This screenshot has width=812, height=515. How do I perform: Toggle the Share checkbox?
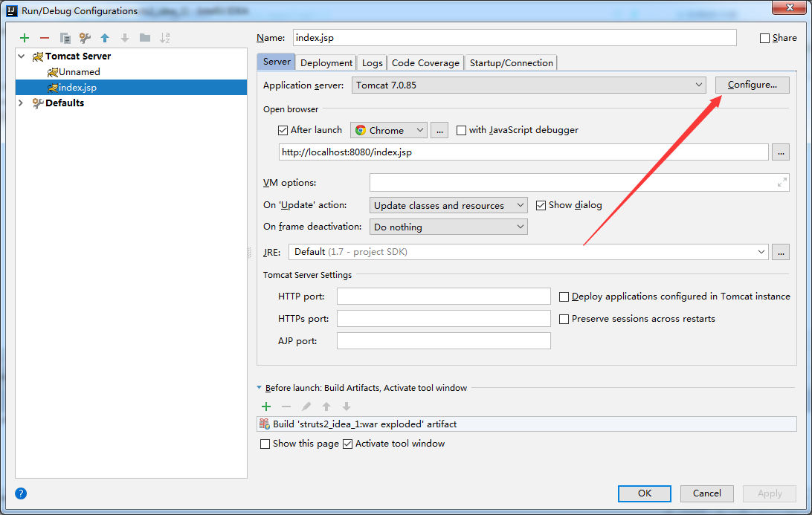pos(764,39)
